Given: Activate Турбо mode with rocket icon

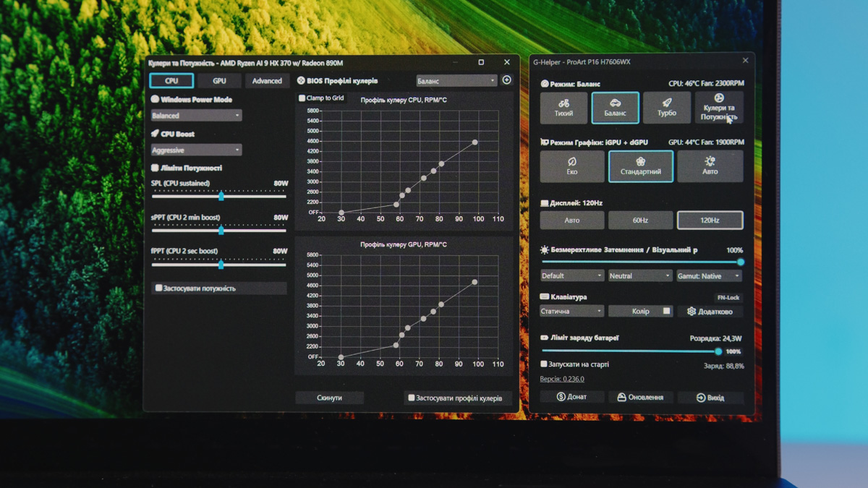Looking at the screenshot, I should coord(667,107).
